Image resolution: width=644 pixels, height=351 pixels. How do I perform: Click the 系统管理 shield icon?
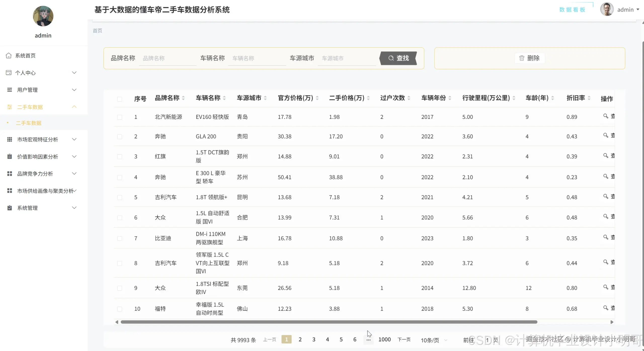point(9,208)
